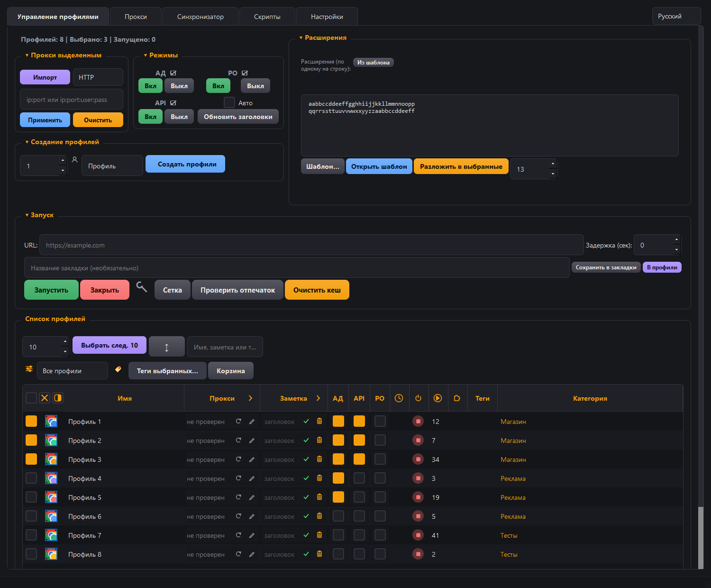Click the up-down sort arrow button
The height and width of the screenshot is (588, 711).
pyautogui.click(x=167, y=347)
